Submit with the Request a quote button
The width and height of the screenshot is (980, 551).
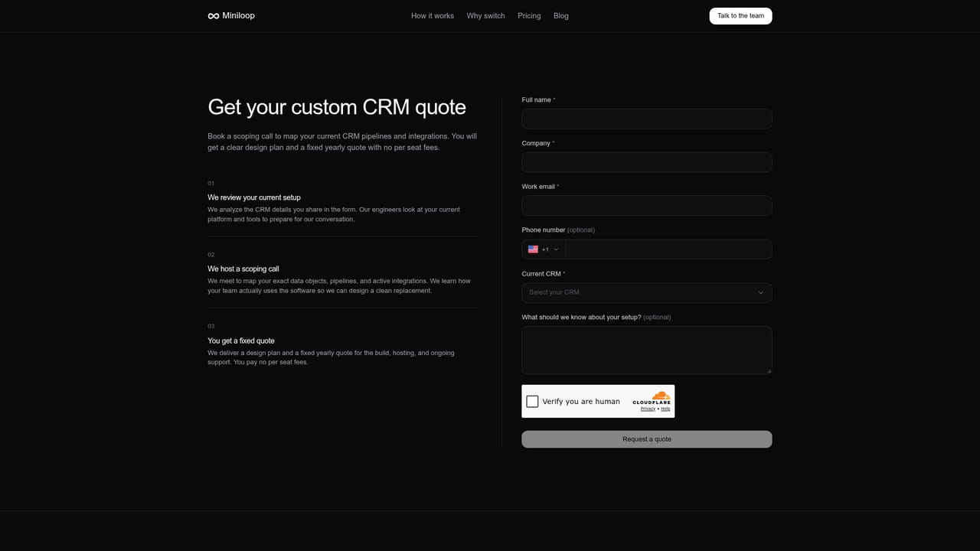(647, 439)
